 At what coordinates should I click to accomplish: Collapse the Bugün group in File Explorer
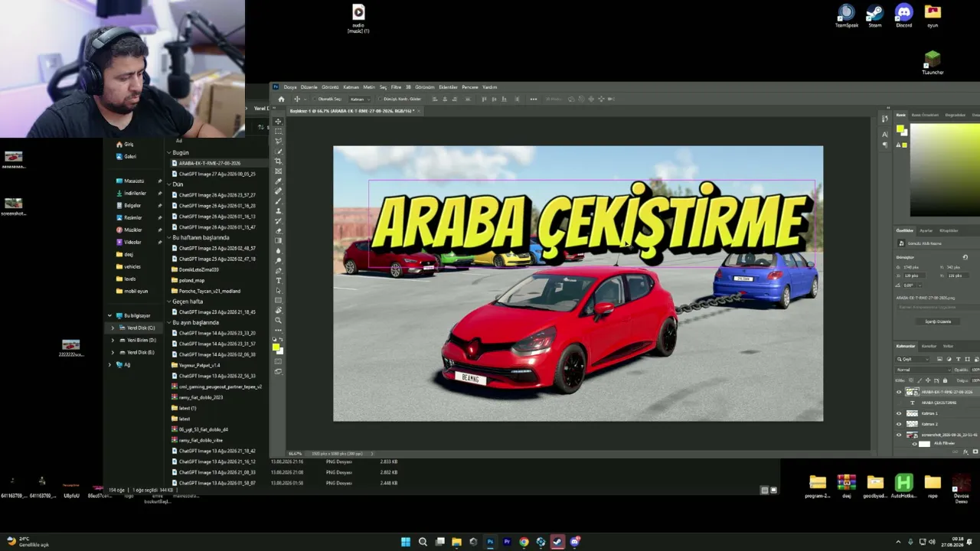(x=169, y=152)
